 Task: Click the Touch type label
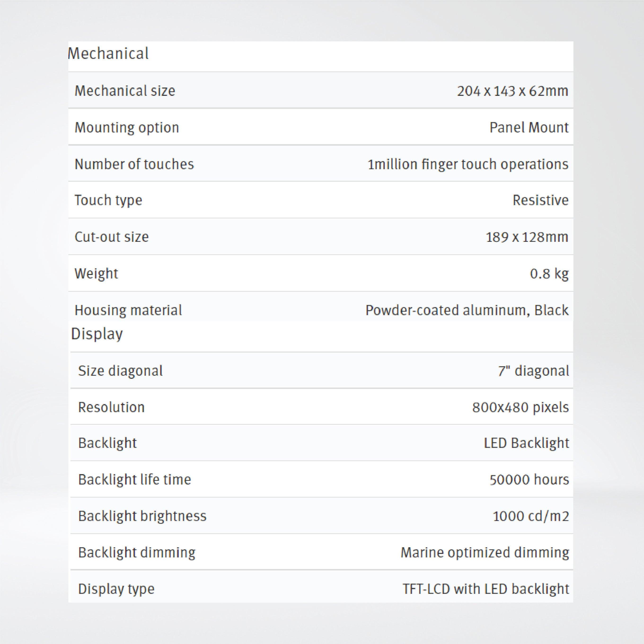(108, 200)
